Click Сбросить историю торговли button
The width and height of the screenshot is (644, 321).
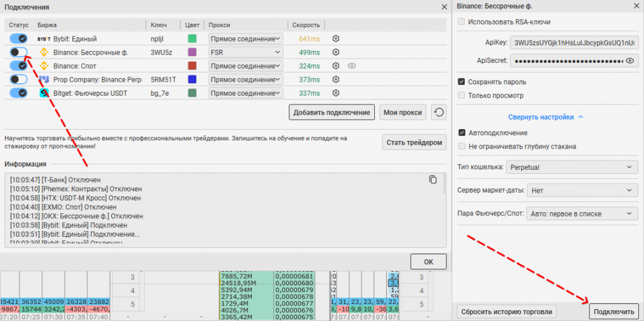pyautogui.click(x=507, y=311)
